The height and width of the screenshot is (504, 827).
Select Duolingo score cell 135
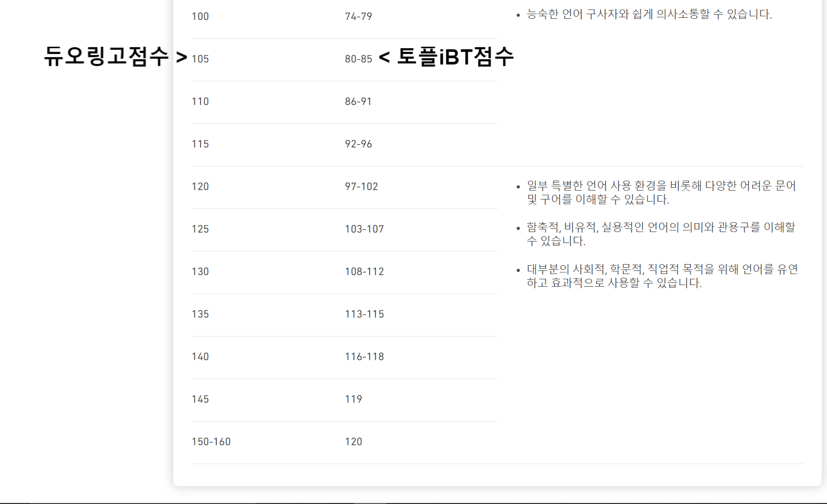(200, 314)
